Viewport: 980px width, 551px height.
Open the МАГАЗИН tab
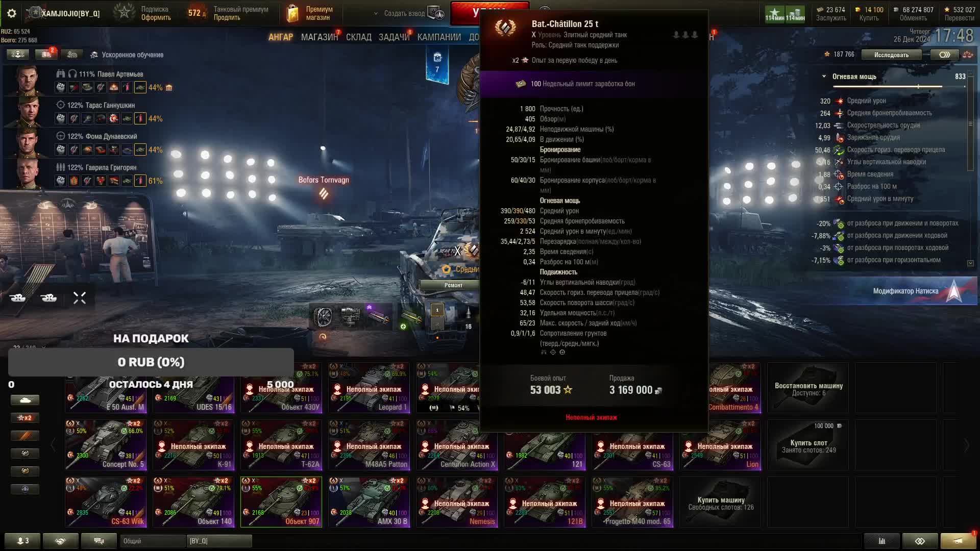click(x=320, y=37)
